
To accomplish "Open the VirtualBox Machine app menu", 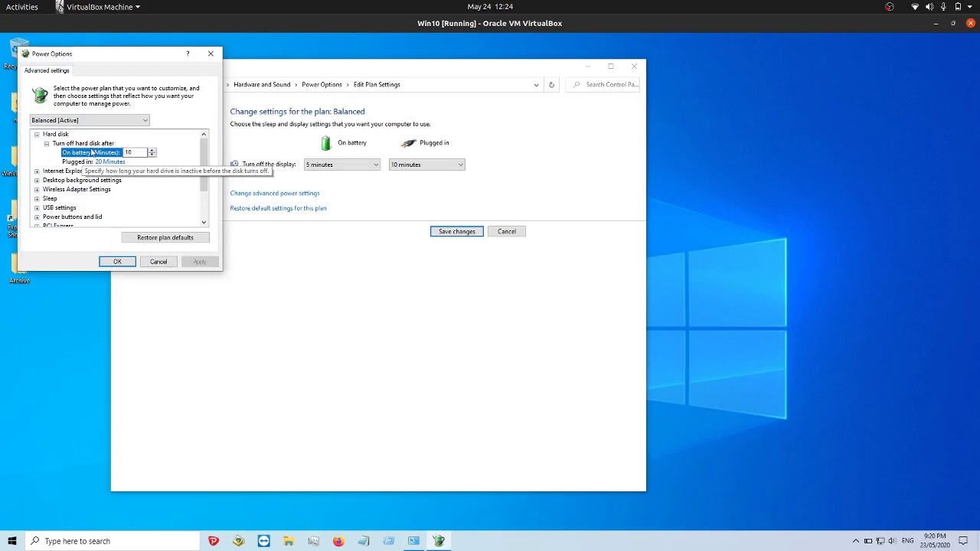I will tap(98, 7).
